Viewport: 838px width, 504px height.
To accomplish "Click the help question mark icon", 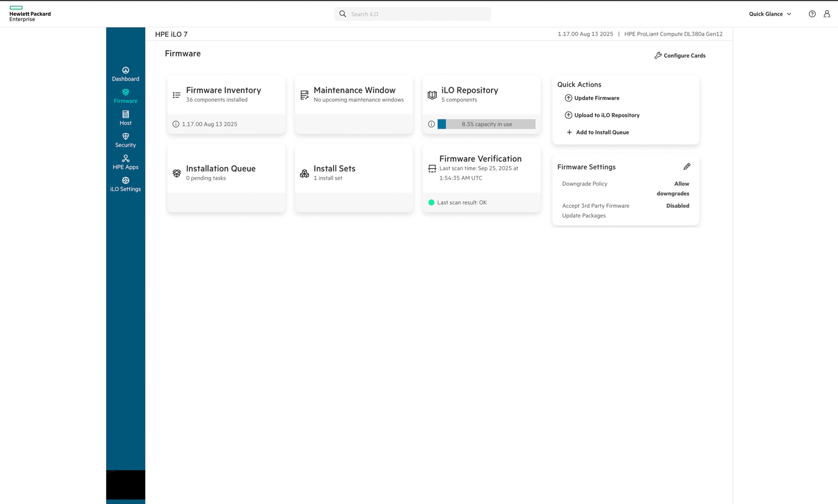I will 812,14.
